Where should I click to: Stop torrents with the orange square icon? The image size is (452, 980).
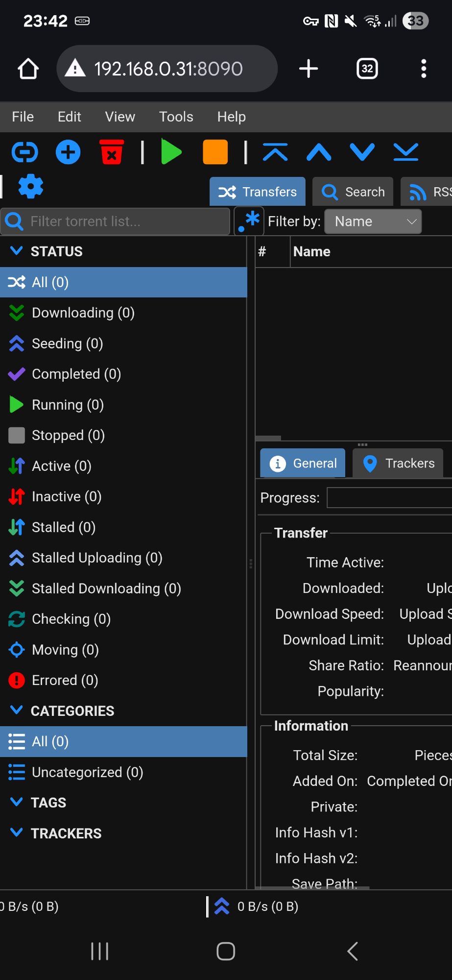[215, 152]
